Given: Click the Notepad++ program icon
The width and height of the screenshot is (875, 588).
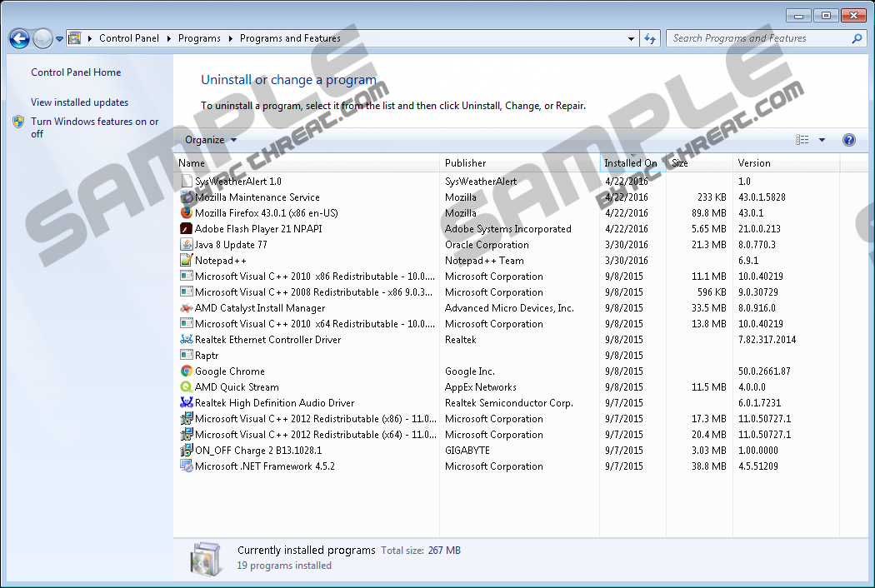Looking at the screenshot, I should (x=187, y=261).
